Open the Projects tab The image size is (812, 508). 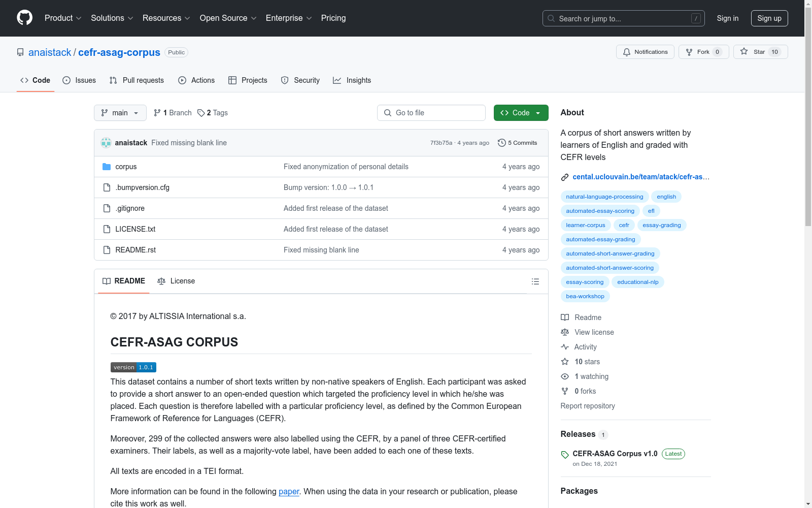click(248, 80)
